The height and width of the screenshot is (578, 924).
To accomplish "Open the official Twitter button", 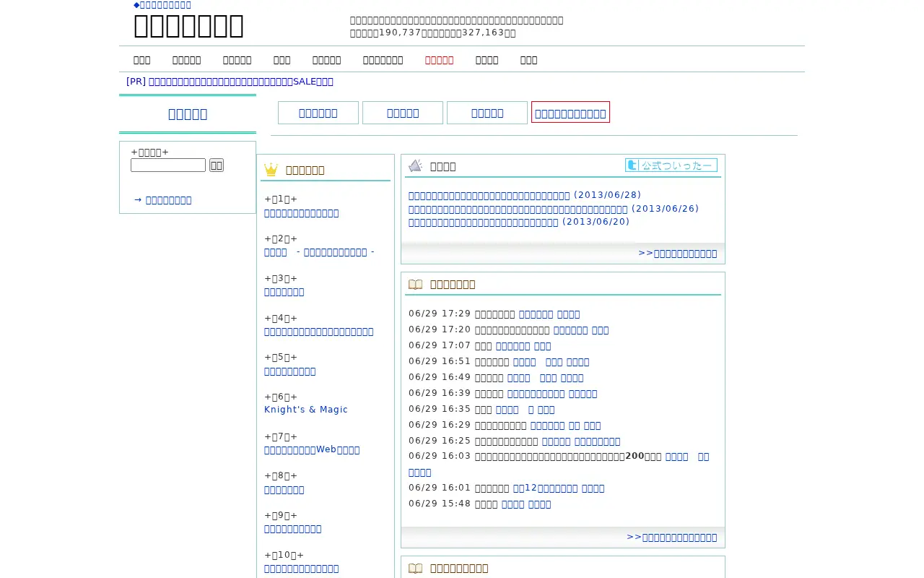I will coord(671,165).
